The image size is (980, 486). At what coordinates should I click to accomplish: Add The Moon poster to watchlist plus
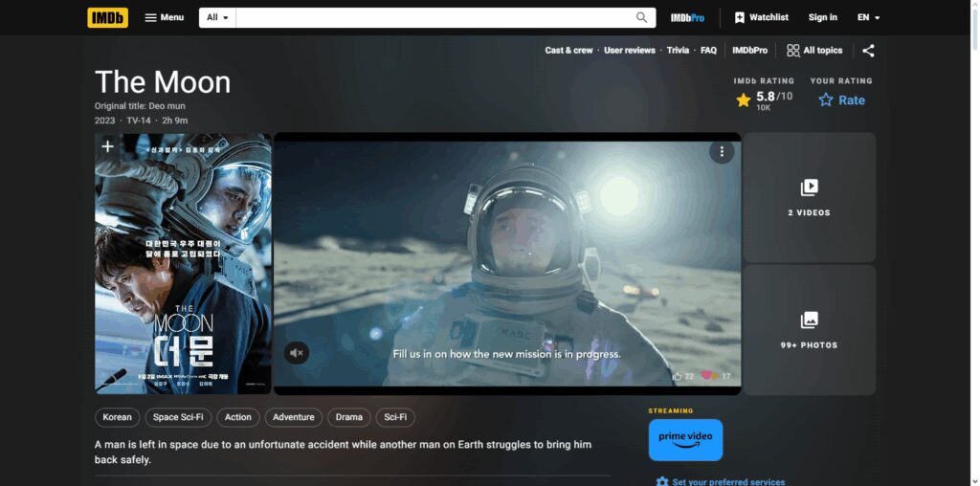pyautogui.click(x=107, y=146)
